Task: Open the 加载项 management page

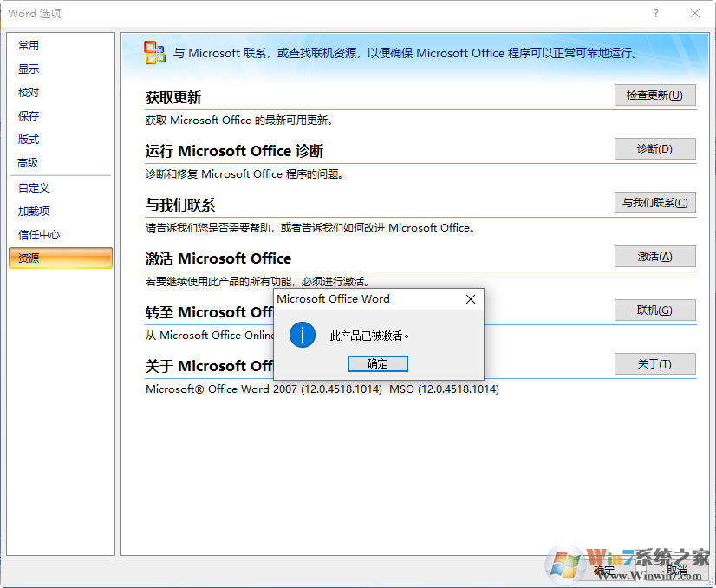Action: coord(33,211)
